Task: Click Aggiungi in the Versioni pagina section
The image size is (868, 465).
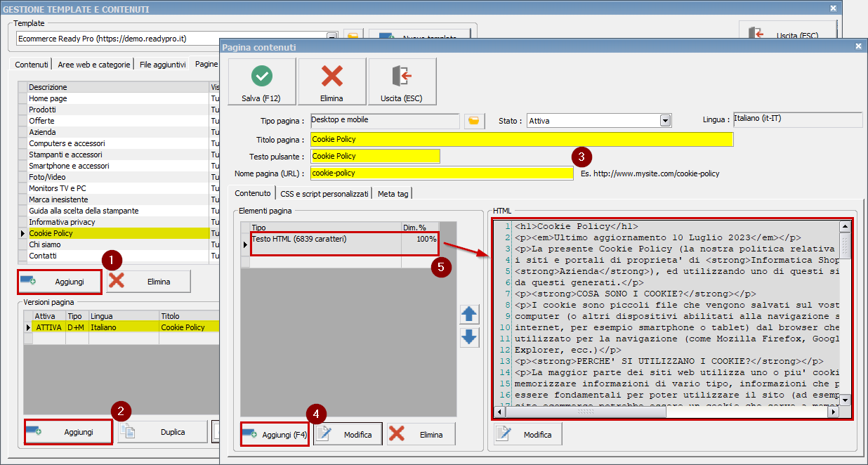Action: pyautogui.click(x=68, y=432)
